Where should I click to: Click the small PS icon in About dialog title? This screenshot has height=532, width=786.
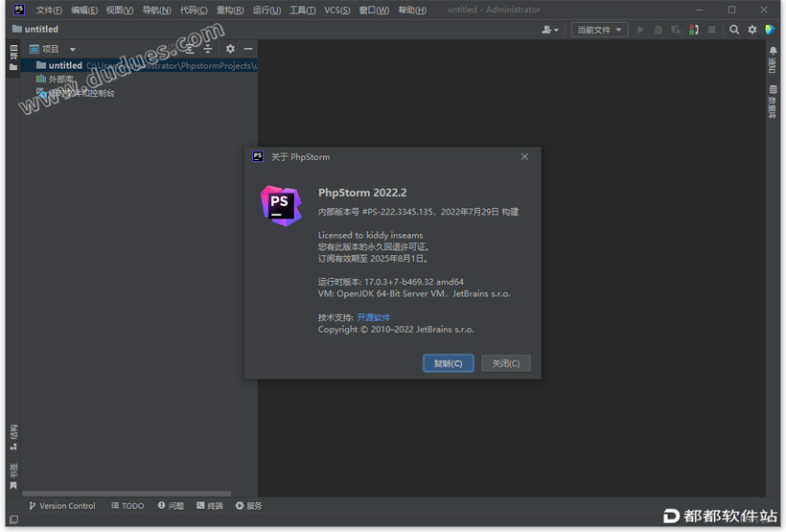(x=258, y=156)
